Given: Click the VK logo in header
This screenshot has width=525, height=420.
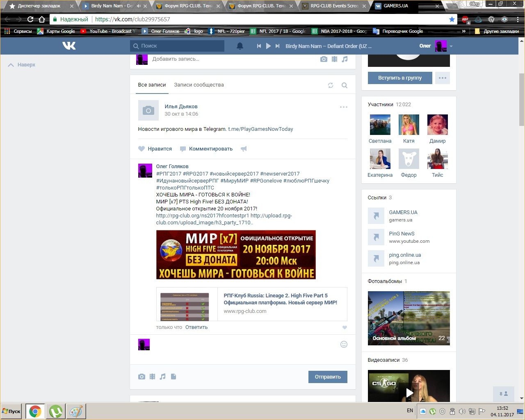Looking at the screenshot, I should 69,46.
